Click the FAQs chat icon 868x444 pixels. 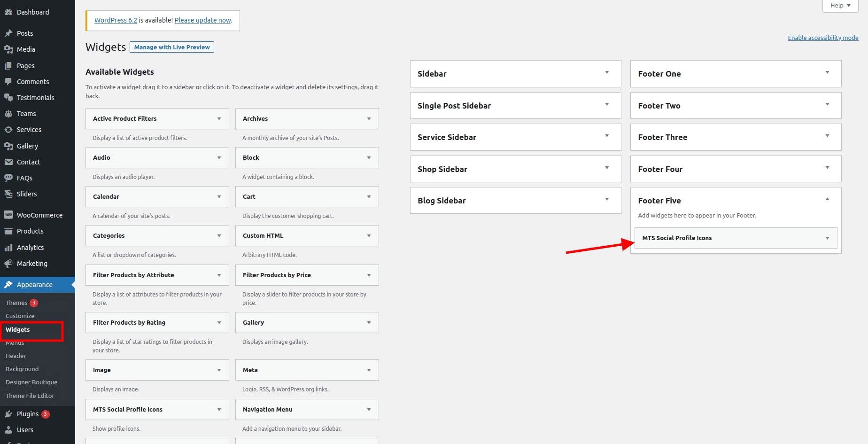8,178
